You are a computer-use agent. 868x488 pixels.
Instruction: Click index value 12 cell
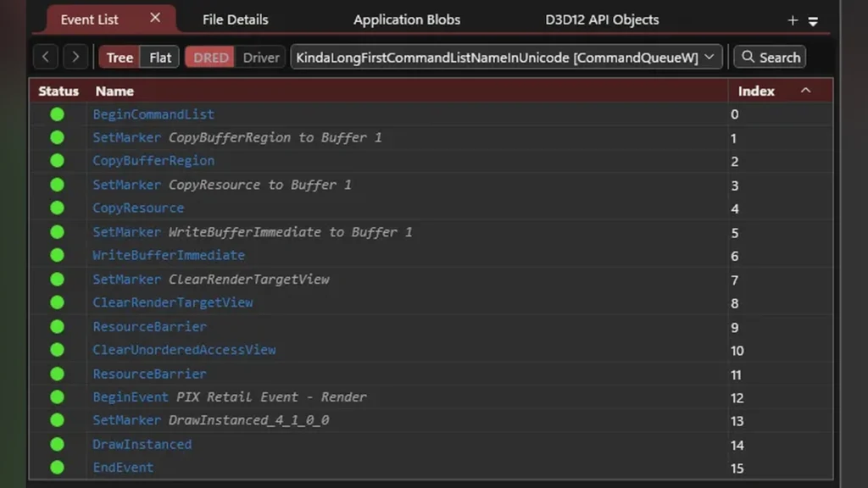click(737, 398)
